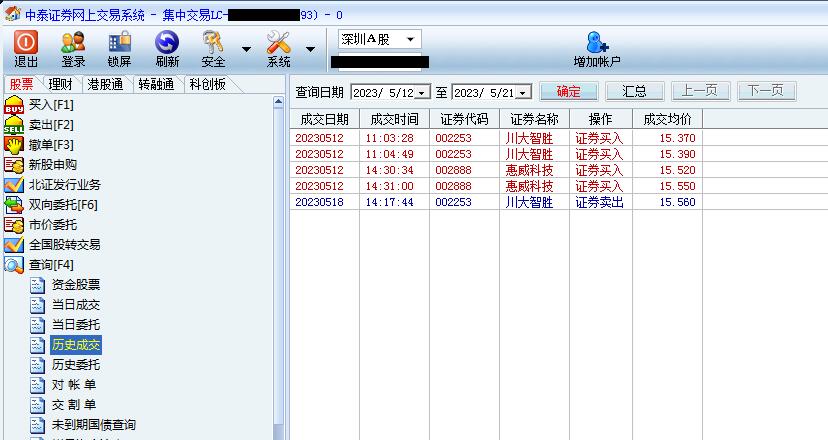Click the 下一页 next page button
Screen dimensions: 828x440
[766, 91]
